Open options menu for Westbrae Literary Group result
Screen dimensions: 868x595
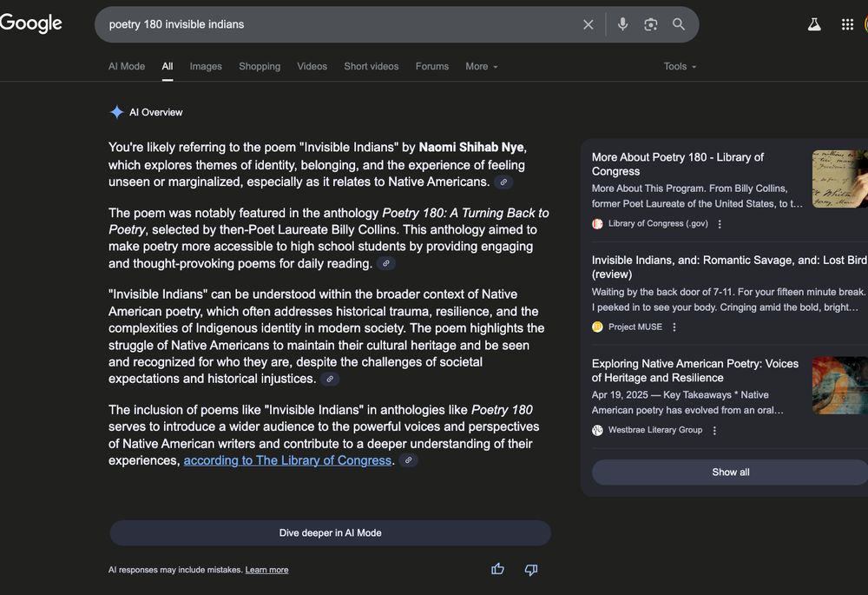tap(714, 430)
